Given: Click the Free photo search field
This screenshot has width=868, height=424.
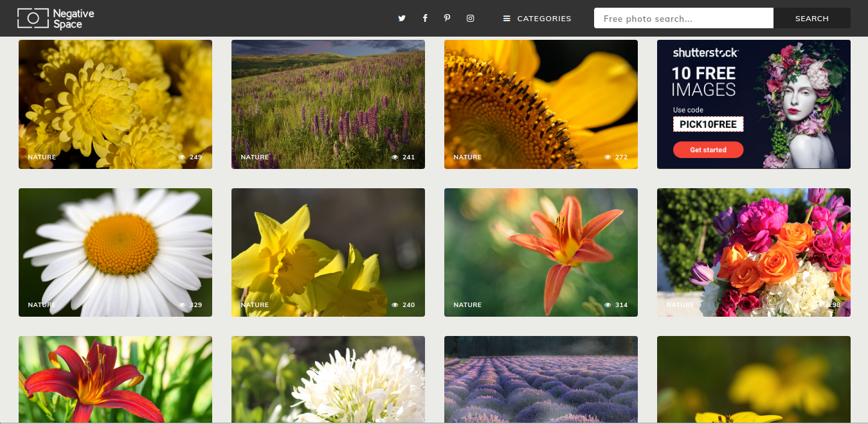Looking at the screenshot, I should tap(683, 19).
